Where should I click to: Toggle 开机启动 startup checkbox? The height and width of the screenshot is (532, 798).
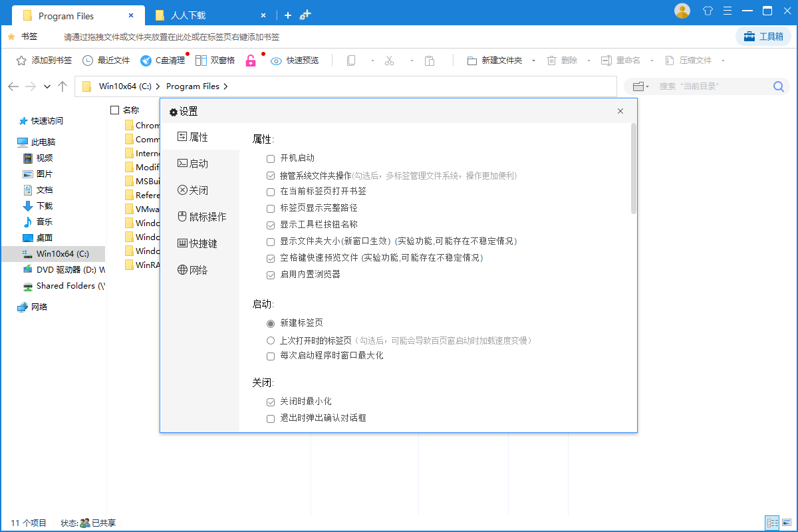pos(271,159)
